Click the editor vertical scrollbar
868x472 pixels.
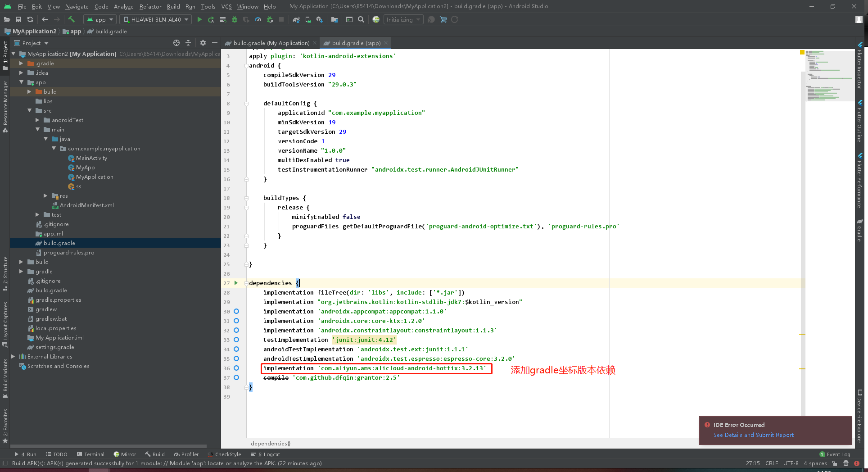[x=803, y=243]
